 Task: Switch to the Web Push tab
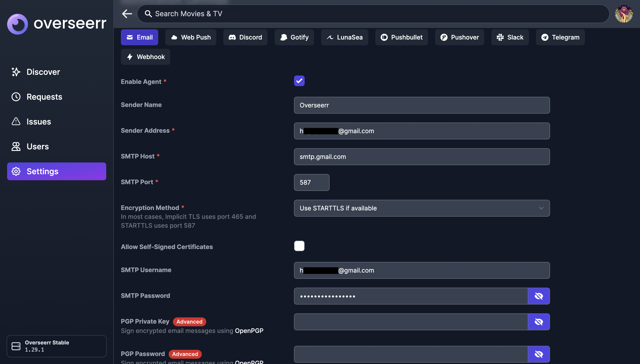tap(191, 37)
